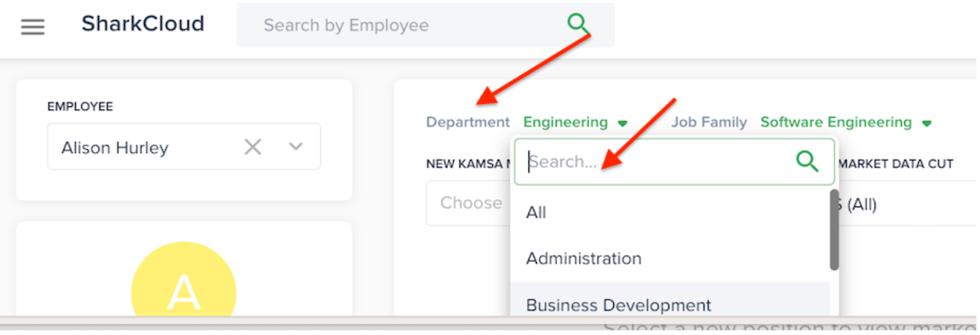Click the magnifier in the department search
Image resolution: width=980 pixels, height=335 pixels.
tap(807, 161)
